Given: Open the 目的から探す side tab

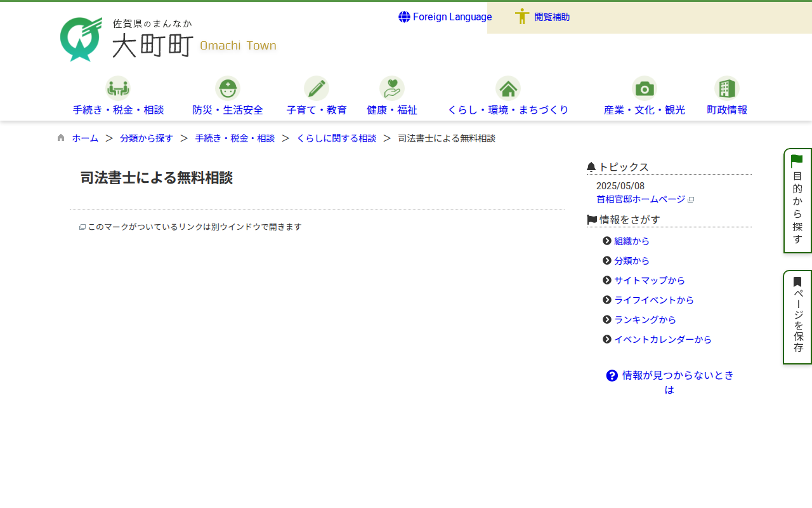Looking at the screenshot, I should tap(797, 201).
